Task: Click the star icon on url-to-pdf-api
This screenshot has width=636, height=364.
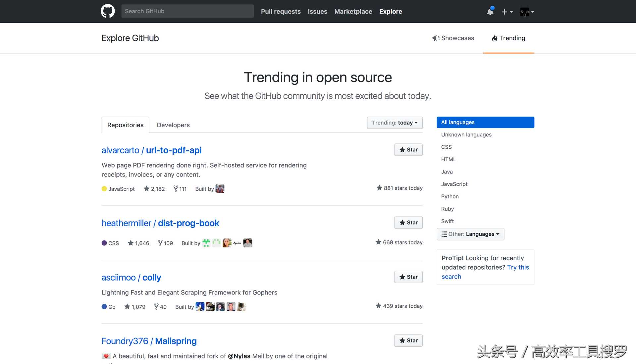Action: (x=402, y=149)
